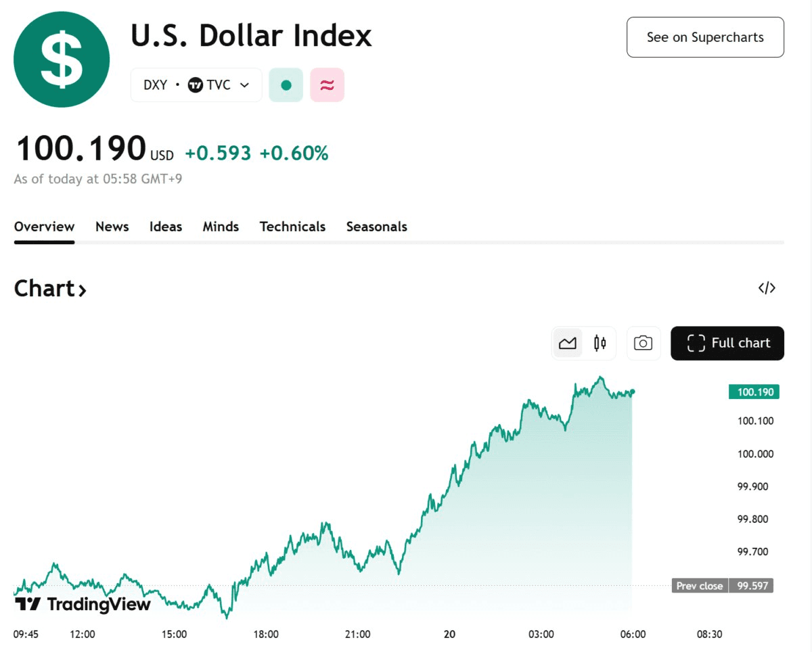Select the Seasonals tab
This screenshot has width=812, height=652.
(377, 227)
